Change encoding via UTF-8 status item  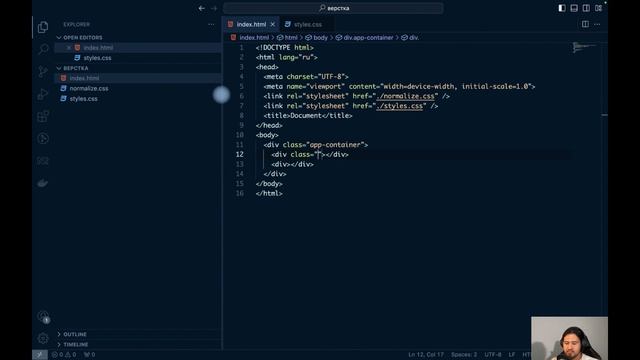coord(493,355)
